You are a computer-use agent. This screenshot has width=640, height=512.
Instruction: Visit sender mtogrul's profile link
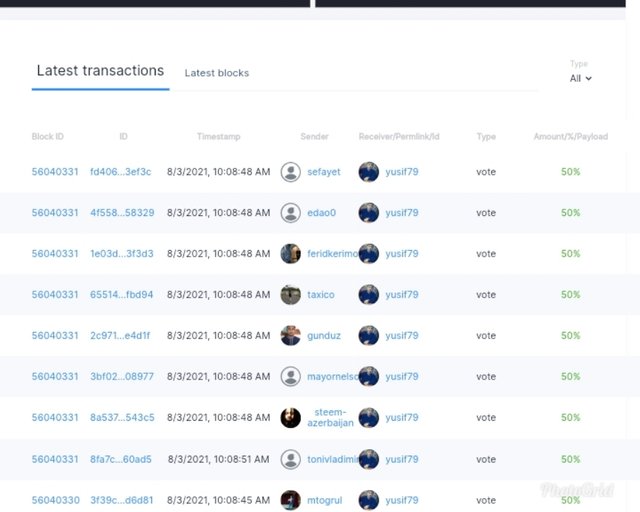click(x=324, y=500)
